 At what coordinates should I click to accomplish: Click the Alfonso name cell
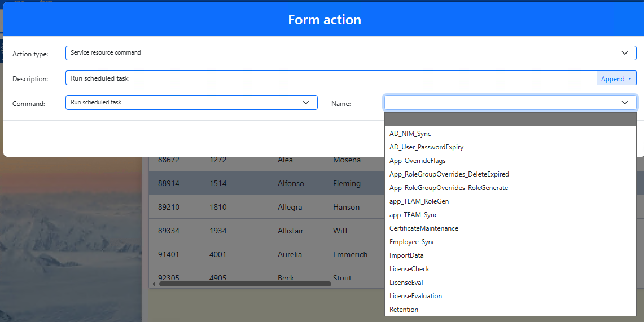point(291,183)
